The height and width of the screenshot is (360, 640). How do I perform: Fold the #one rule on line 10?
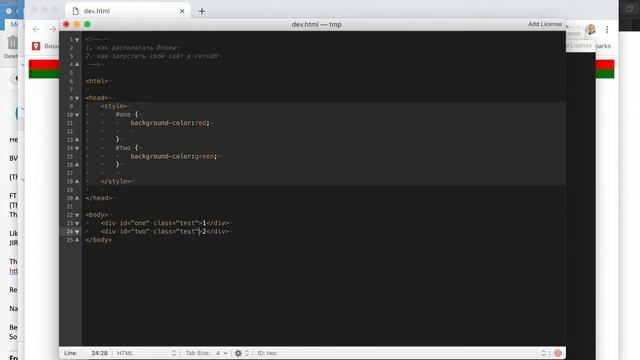click(77, 115)
